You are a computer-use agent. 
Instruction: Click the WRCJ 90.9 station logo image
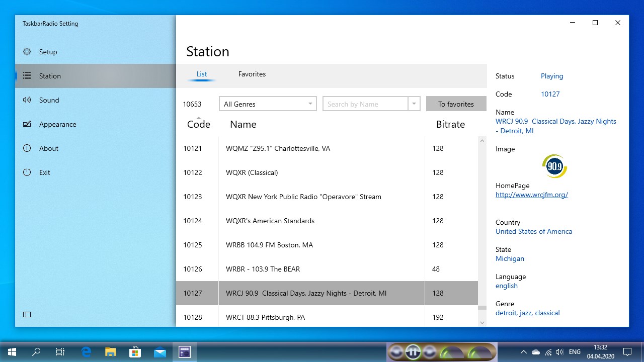555,166
